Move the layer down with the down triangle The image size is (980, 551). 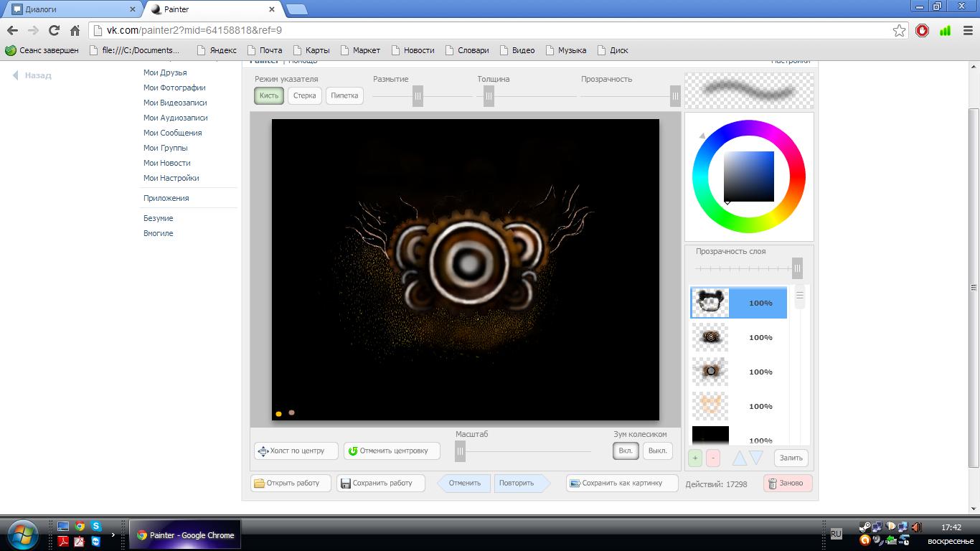756,458
